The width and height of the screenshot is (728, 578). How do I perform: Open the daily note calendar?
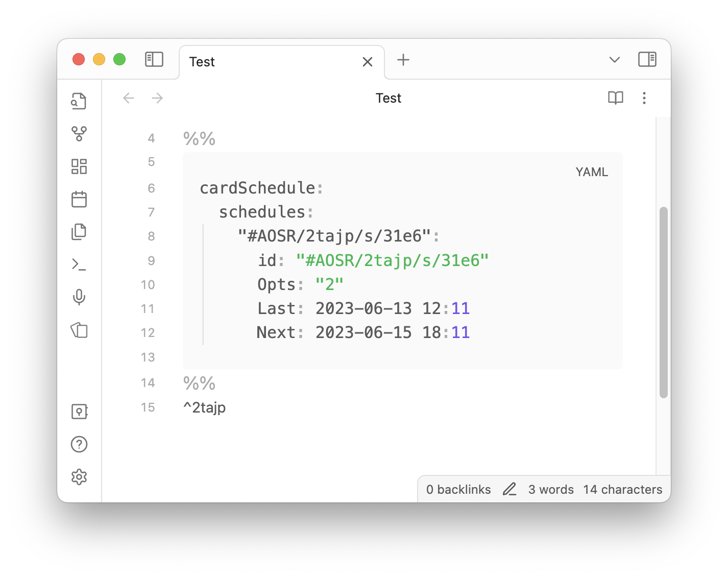[x=79, y=199]
